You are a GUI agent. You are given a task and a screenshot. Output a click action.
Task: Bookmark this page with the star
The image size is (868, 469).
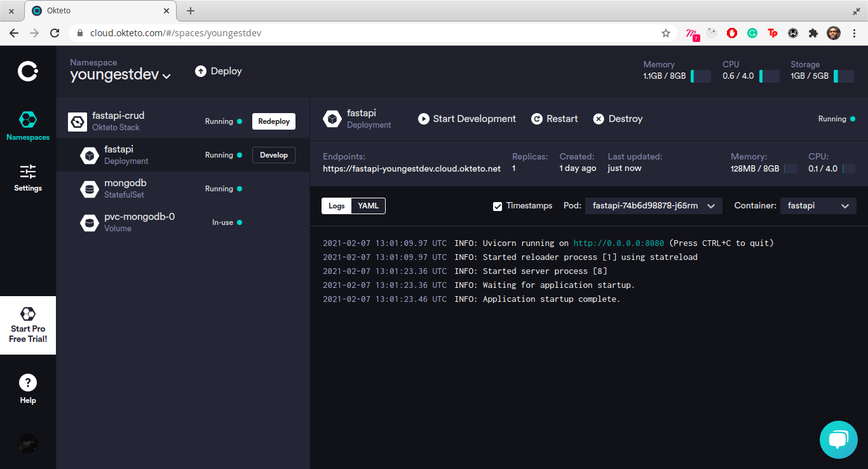666,33
